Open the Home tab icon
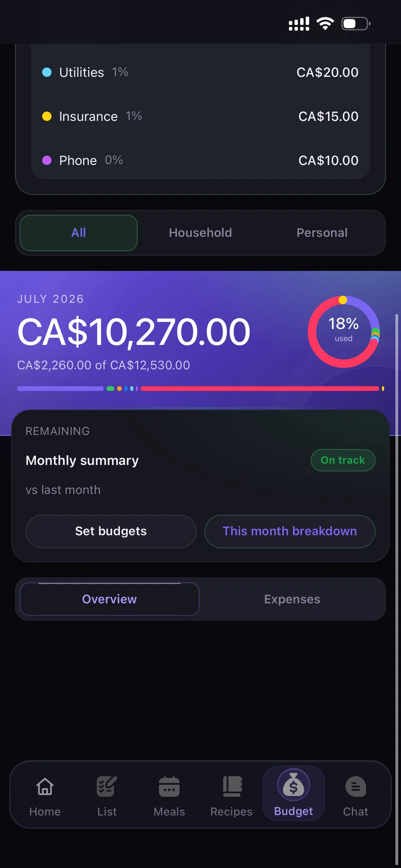 pyautogui.click(x=45, y=786)
